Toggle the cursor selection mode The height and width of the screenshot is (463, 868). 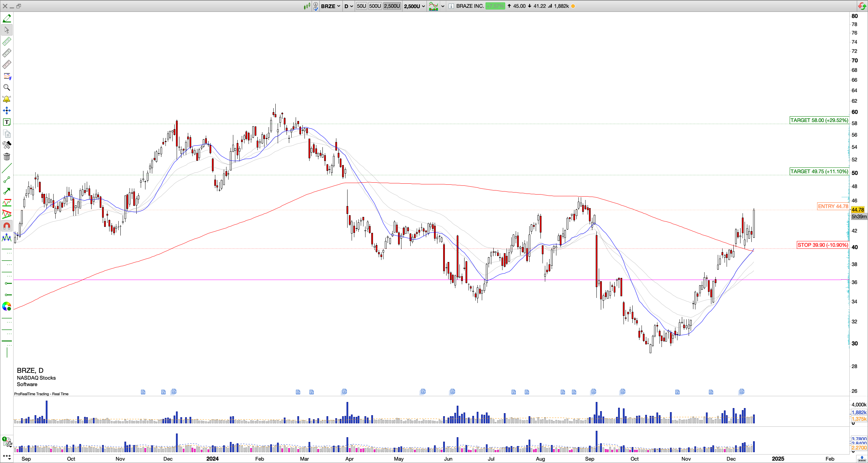(x=7, y=30)
